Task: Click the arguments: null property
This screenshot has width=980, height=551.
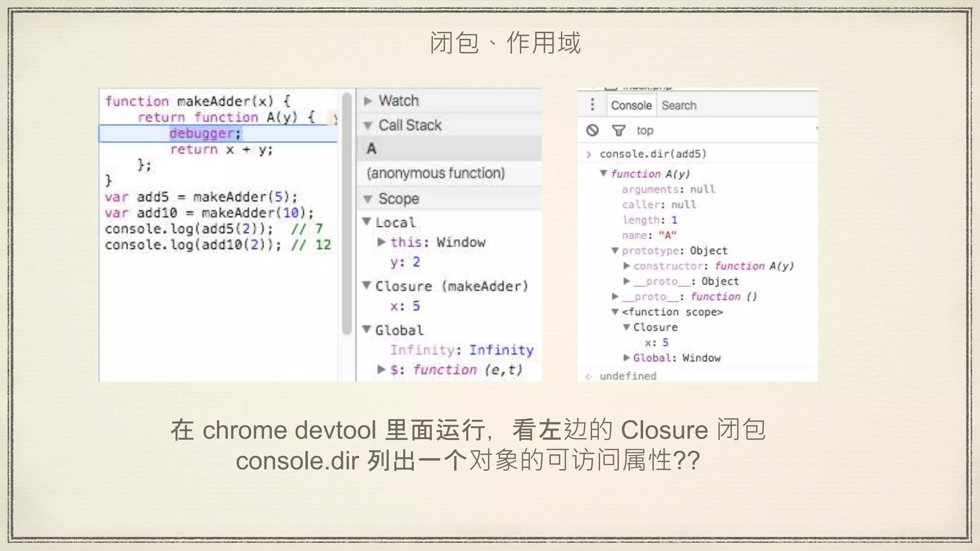Action: [668, 189]
